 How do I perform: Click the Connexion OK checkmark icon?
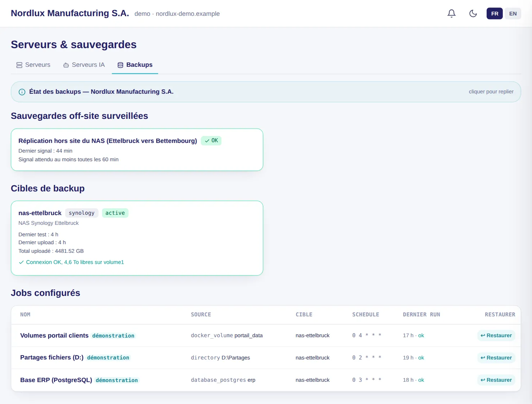click(x=21, y=263)
